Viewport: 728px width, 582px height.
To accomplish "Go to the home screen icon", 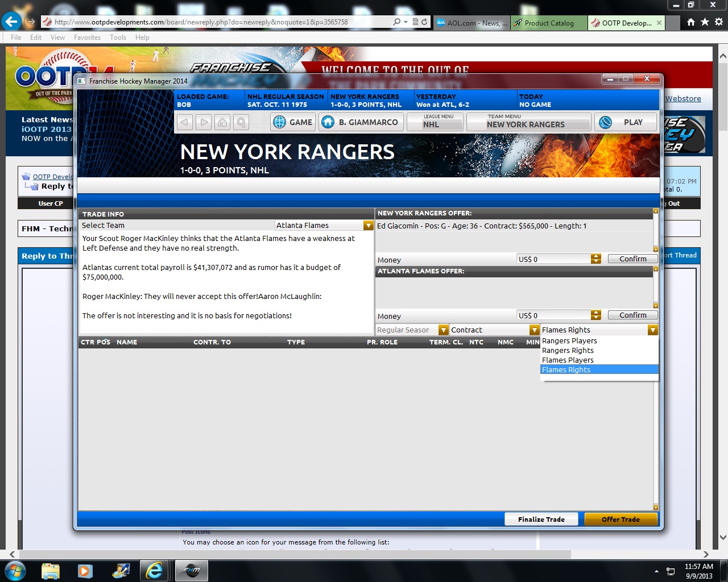I will [x=222, y=122].
